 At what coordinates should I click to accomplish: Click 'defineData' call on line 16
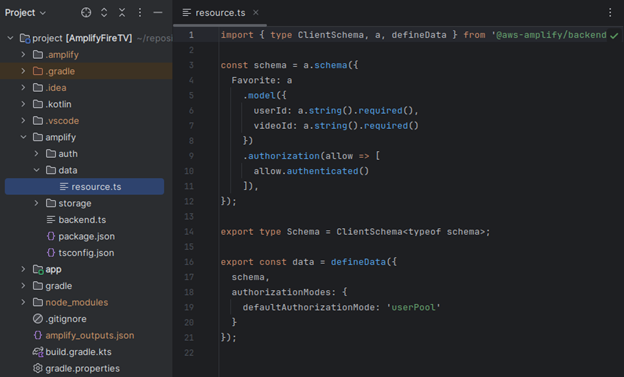(x=358, y=262)
